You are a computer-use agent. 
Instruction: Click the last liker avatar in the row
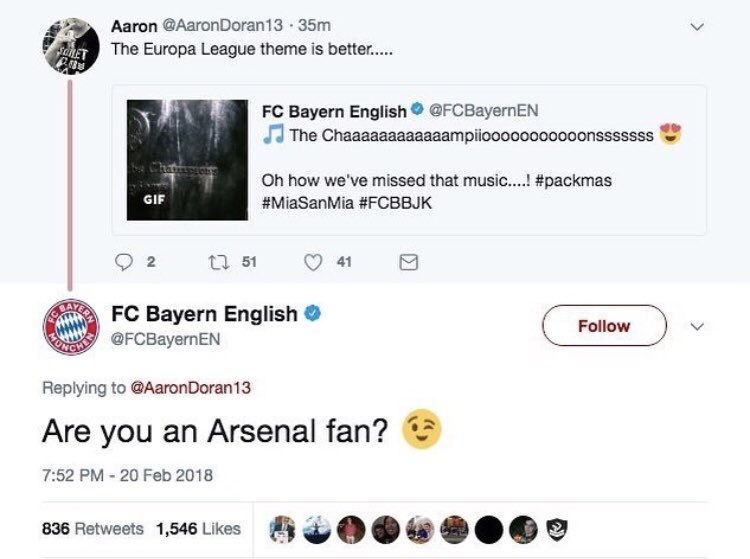(557, 528)
